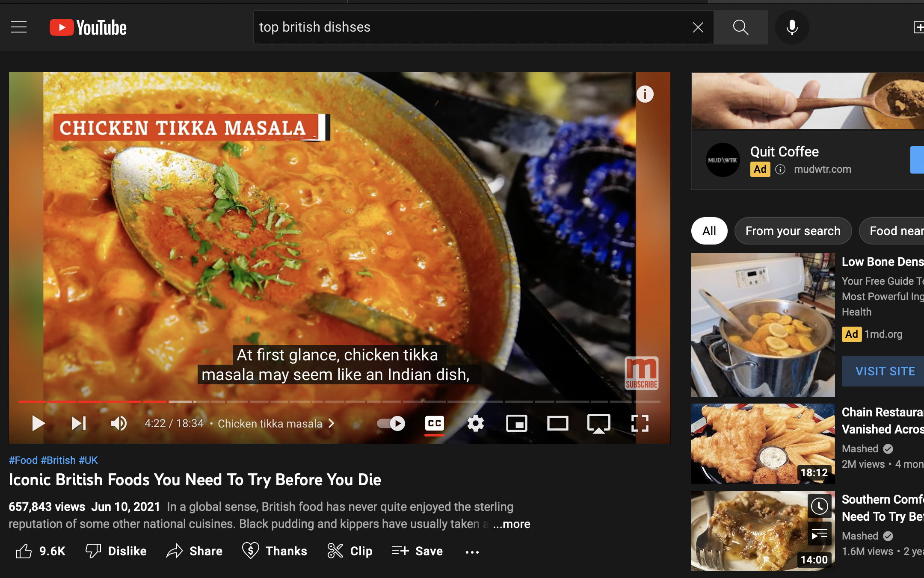This screenshot has width=924, height=578.
Task: Mute the video volume
Action: tap(118, 423)
